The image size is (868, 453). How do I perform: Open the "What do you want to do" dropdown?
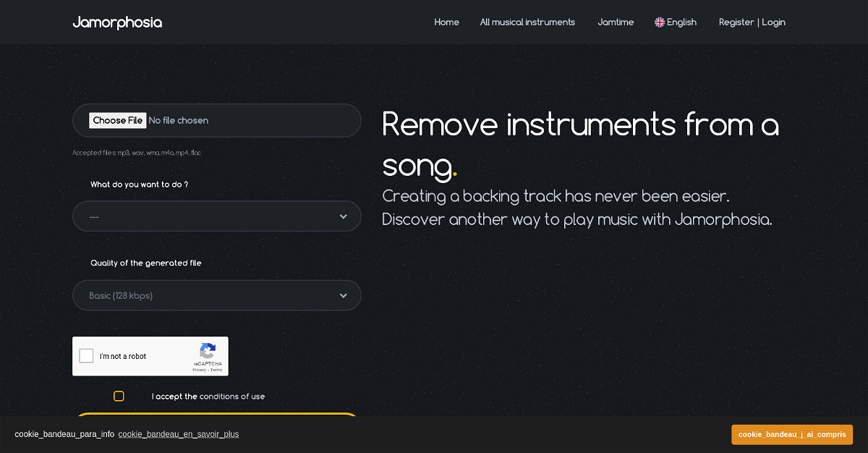(217, 216)
